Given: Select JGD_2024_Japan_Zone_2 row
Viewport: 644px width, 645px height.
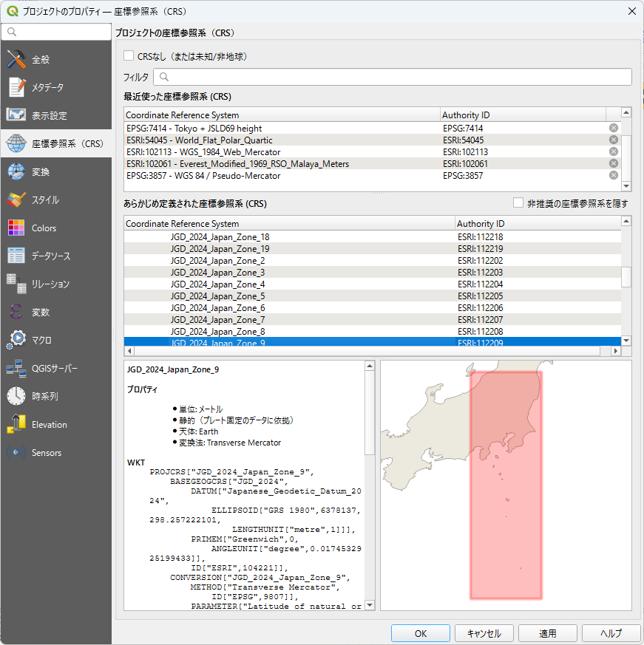Looking at the screenshot, I should click(x=372, y=260).
